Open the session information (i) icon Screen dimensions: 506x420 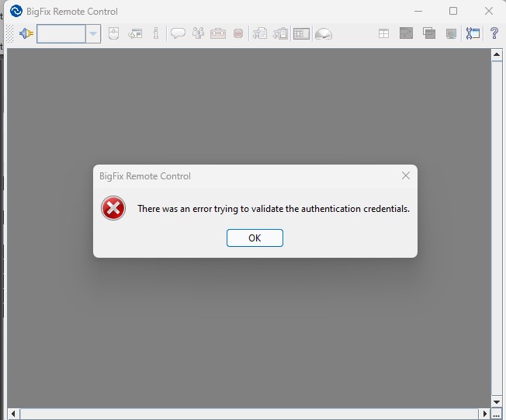click(x=156, y=33)
